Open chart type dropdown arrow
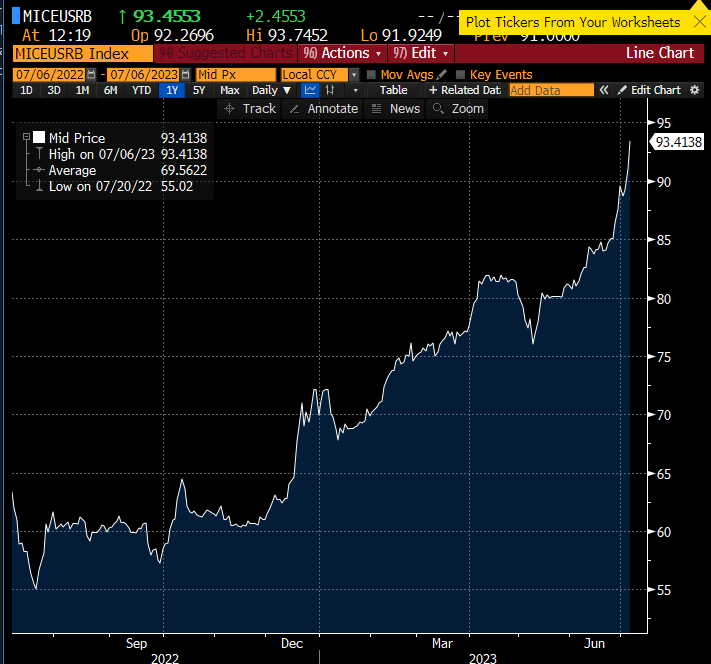This screenshot has width=711, height=664. pos(356,90)
